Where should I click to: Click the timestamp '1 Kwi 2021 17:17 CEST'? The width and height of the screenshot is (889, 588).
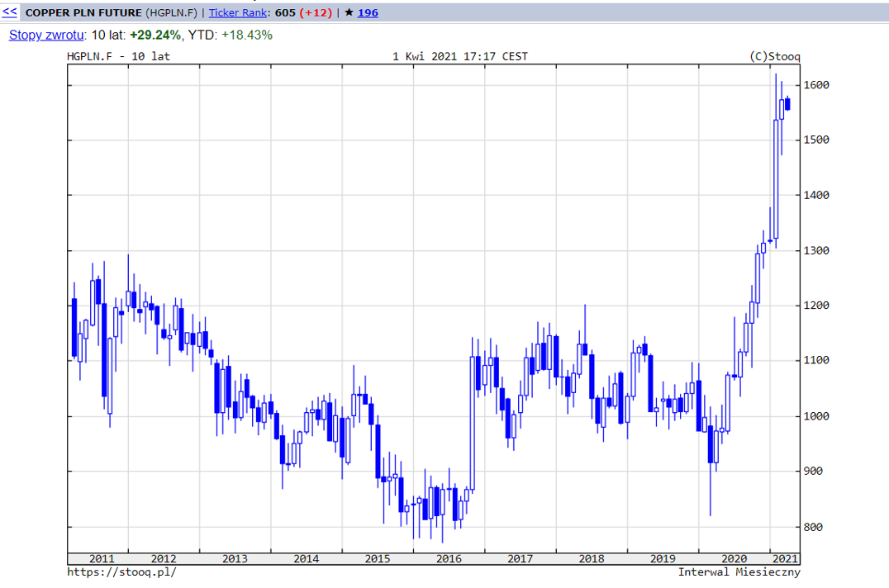pos(460,56)
